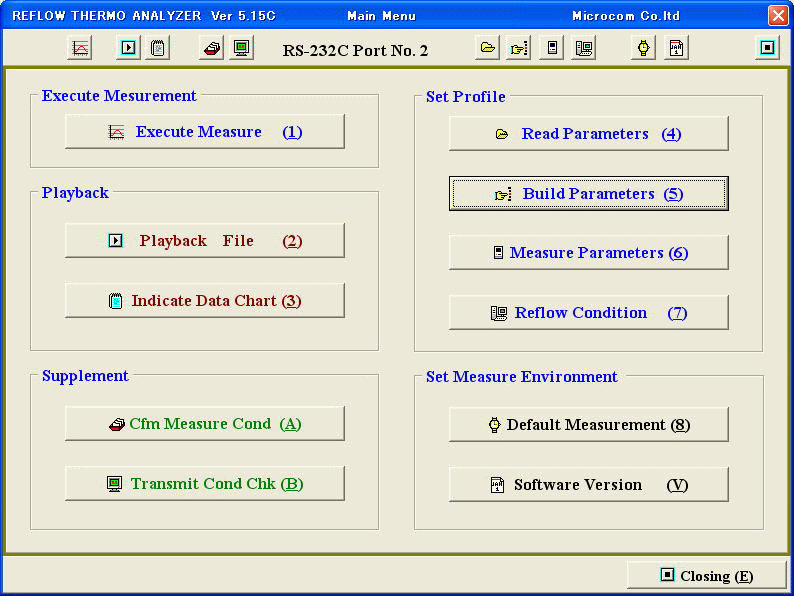Click the Closing (E) button
This screenshot has height=596, width=794.
coord(707,575)
